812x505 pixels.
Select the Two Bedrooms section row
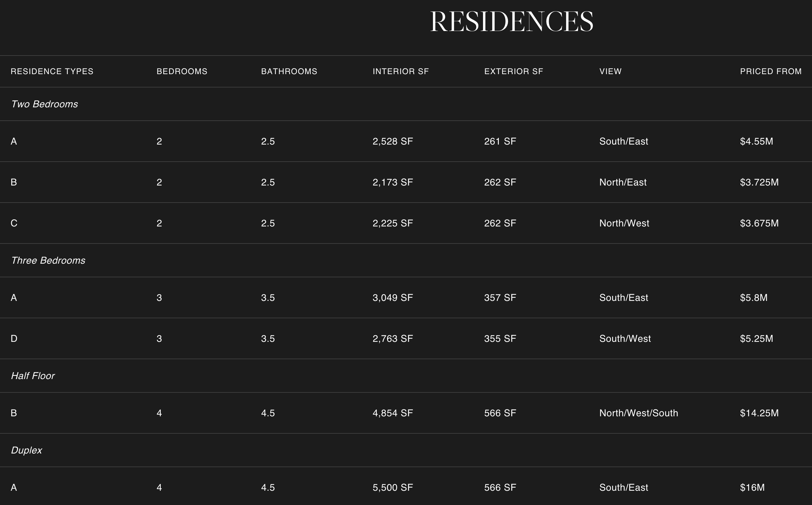coord(44,104)
